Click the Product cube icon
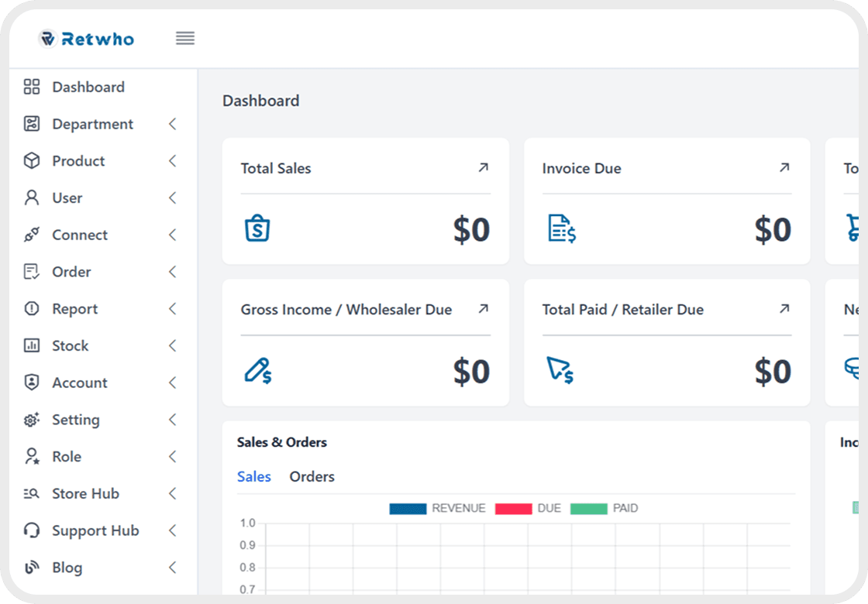Image resolution: width=868 pixels, height=604 pixels. coord(32,161)
